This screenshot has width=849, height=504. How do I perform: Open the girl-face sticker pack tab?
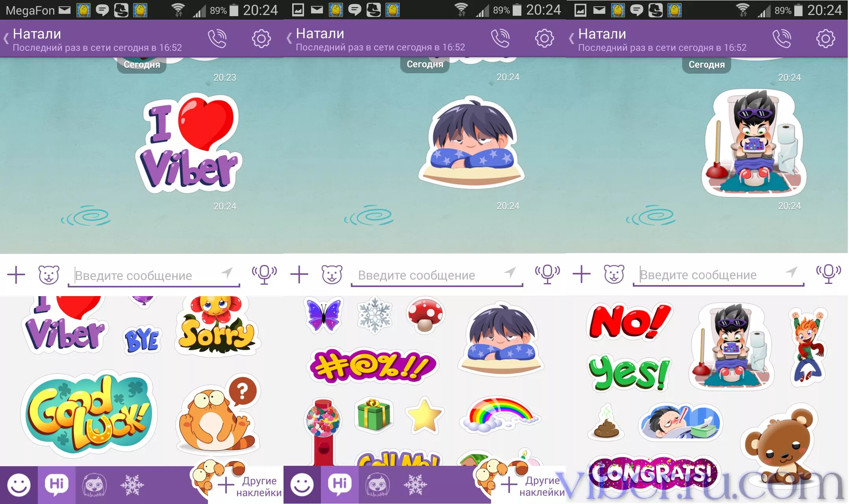pyautogui.click(x=95, y=485)
